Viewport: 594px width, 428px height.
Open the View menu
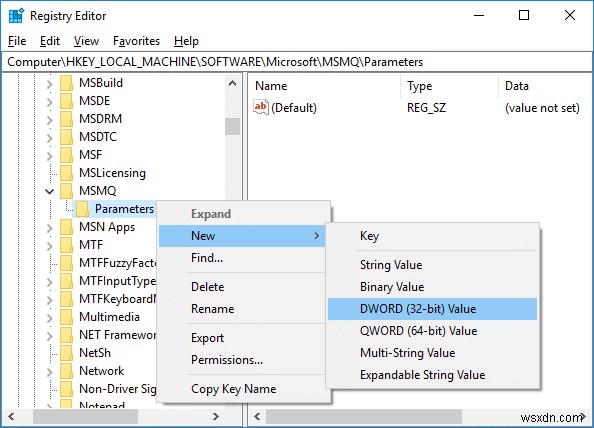click(86, 41)
